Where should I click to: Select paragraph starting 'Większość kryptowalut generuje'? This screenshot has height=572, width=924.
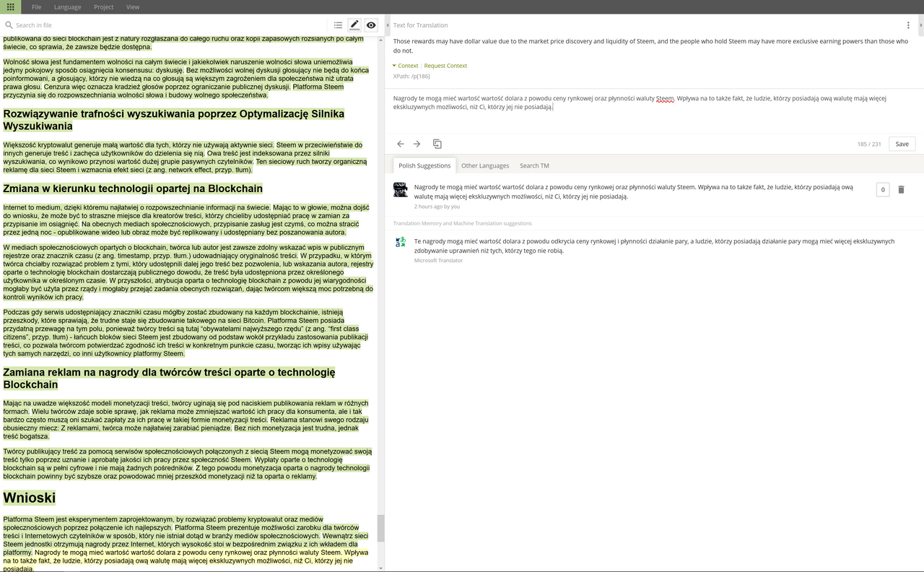(x=185, y=157)
